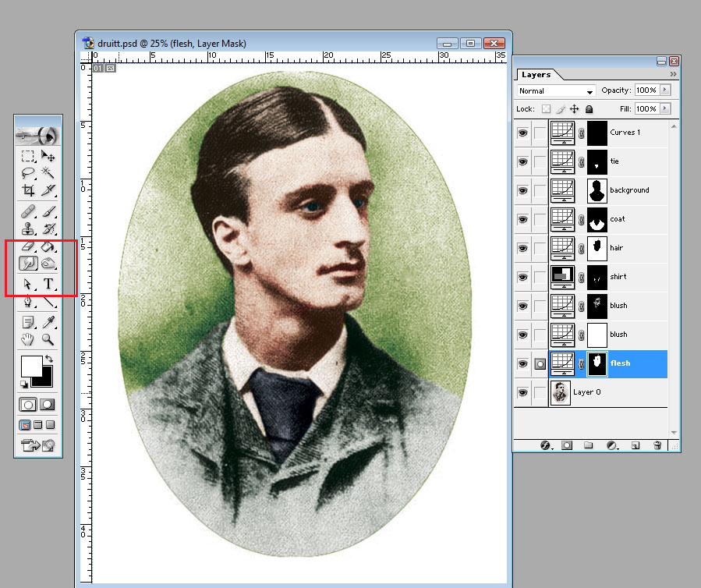Click the Layer 0 thumbnail
The height and width of the screenshot is (588, 701).
click(560, 392)
